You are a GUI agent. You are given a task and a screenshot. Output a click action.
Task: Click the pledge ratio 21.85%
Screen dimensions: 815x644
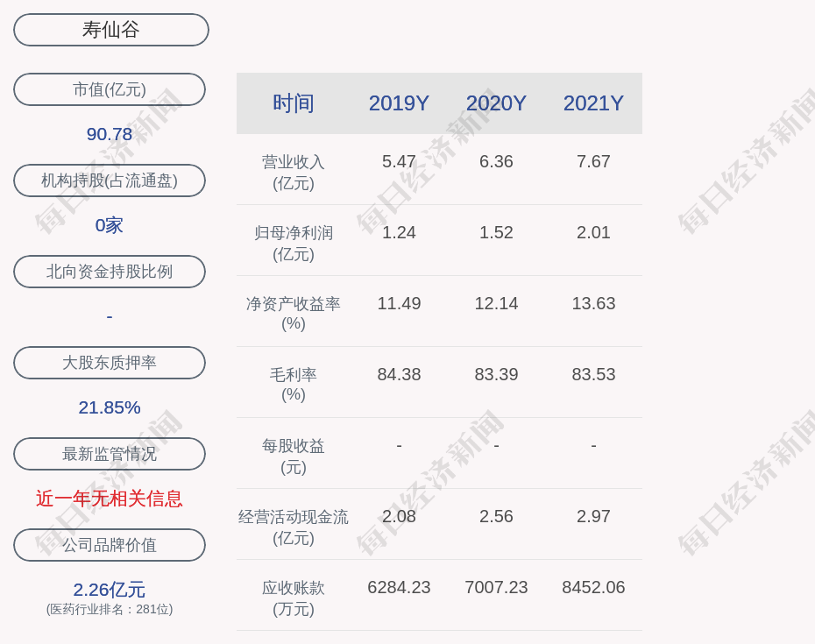point(110,407)
